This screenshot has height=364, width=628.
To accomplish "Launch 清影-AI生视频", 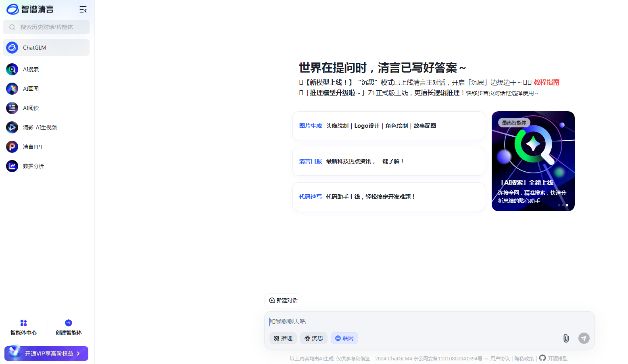I will (x=39, y=127).
